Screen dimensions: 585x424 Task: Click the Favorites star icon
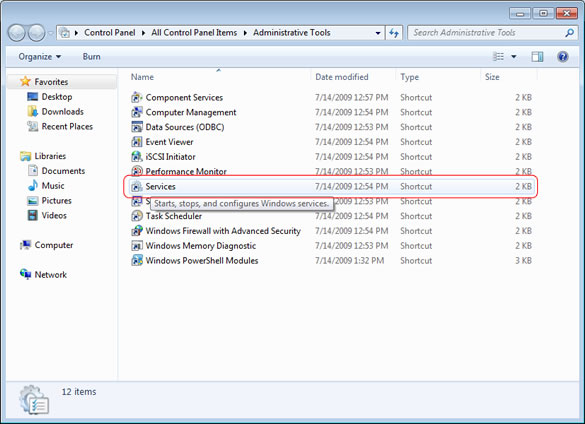pos(25,81)
